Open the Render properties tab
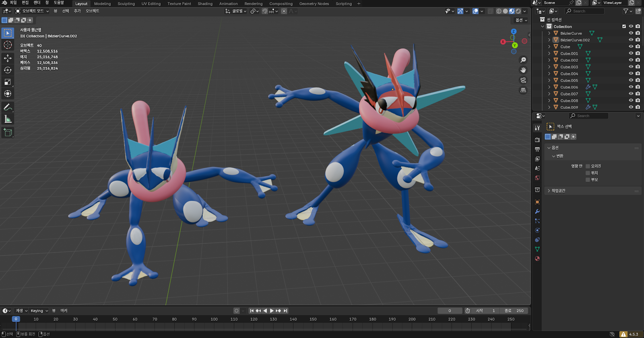This screenshot has width=644, height=338. pos(537,140)
